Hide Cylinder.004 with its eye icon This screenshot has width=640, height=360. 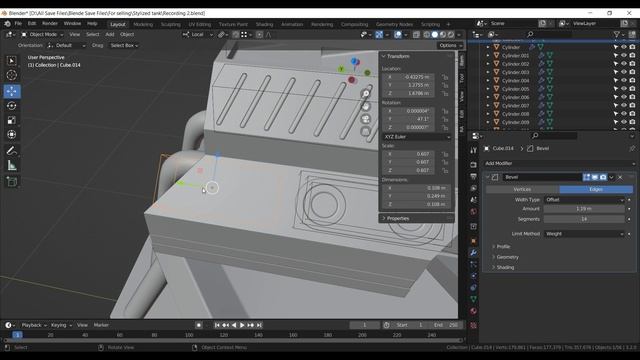click(624, 80)
